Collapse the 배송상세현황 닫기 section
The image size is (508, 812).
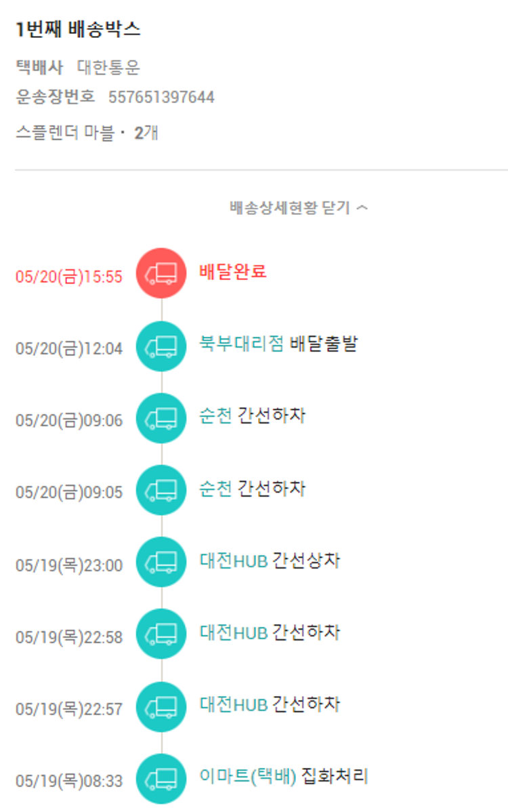[299, 208]
